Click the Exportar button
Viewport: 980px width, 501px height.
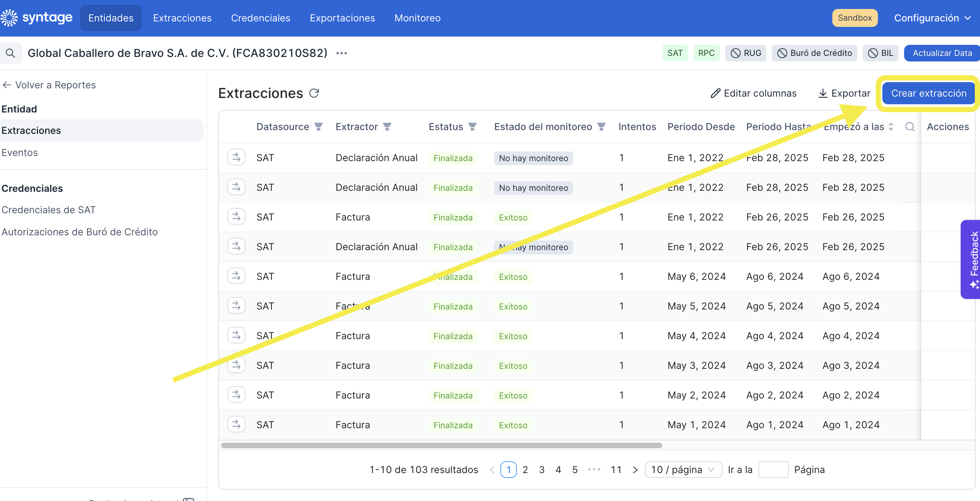point(844,93)
